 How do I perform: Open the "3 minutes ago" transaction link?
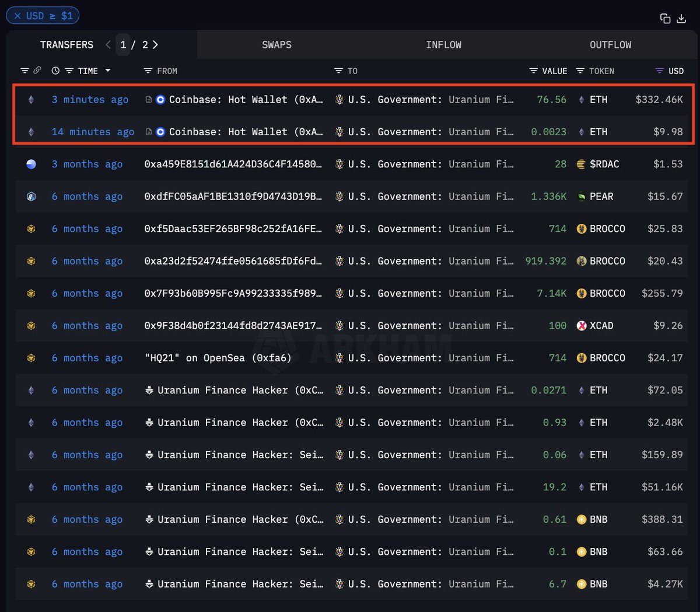90,100
